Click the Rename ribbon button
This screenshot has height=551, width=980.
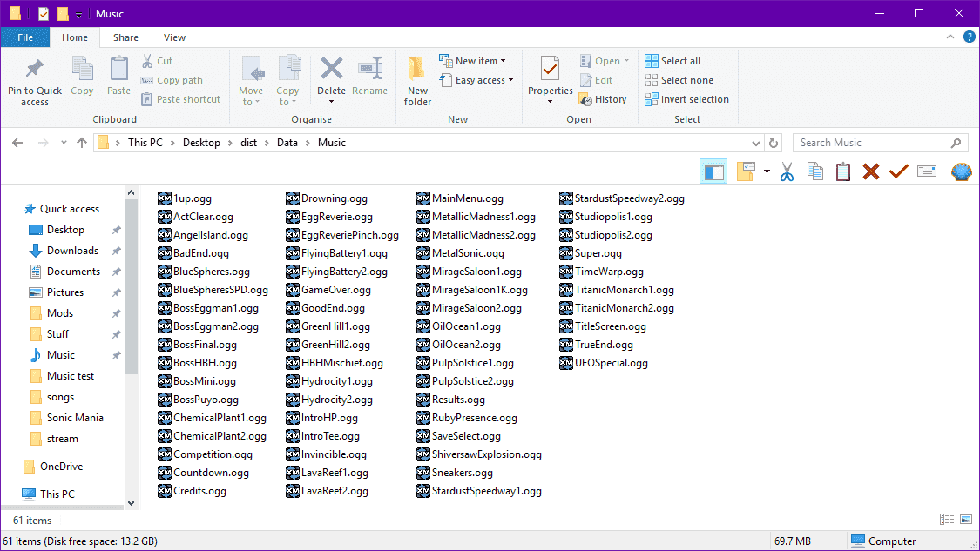pos(369,76)
